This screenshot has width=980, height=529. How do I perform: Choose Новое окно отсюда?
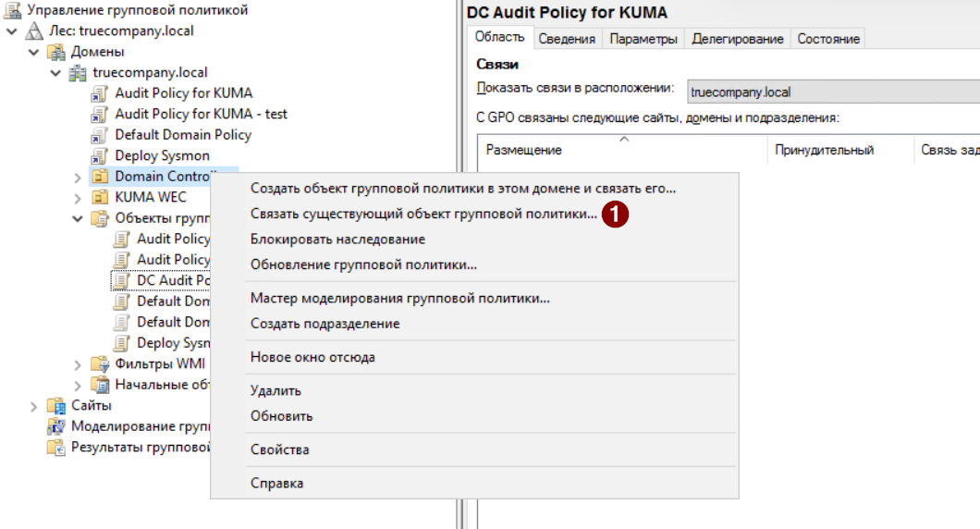[x=312, y=357]
